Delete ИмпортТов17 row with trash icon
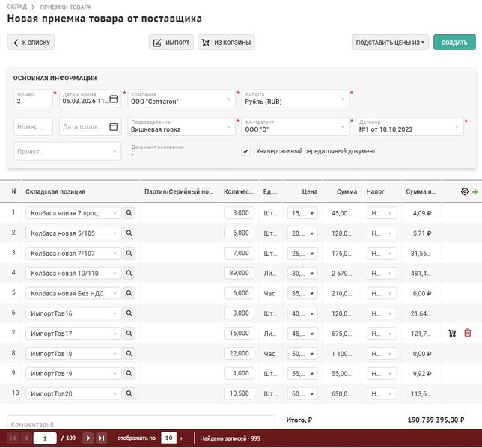 tap(467, 333)
